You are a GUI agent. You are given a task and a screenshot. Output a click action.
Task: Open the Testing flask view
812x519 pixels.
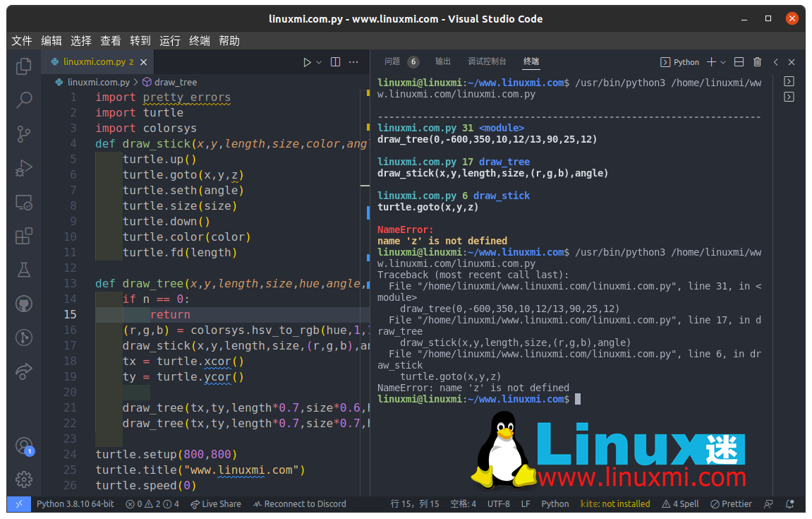[x=24, y=269]
